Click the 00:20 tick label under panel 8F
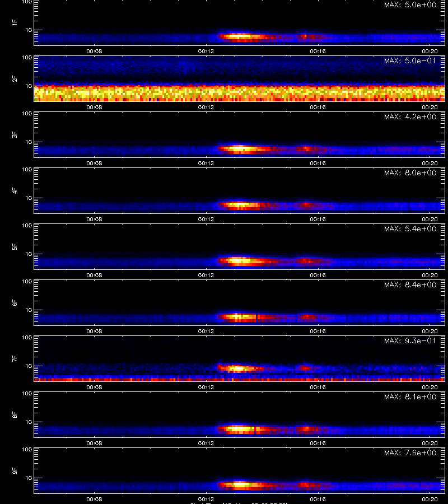 pyautogui.click(x=430, y=444)
